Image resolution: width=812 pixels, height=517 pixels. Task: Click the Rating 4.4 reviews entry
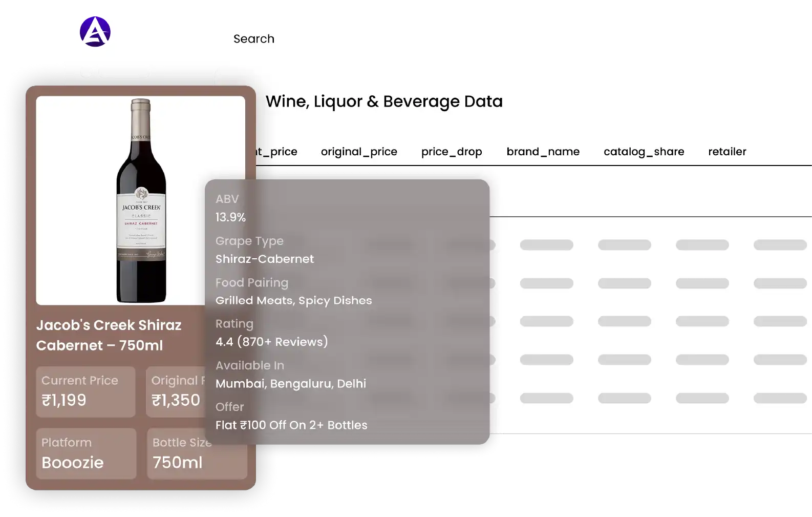point(271,333)
